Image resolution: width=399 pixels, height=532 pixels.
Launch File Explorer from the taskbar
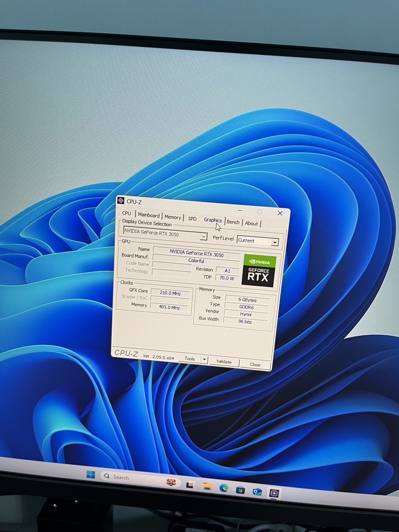pos(207,487)
